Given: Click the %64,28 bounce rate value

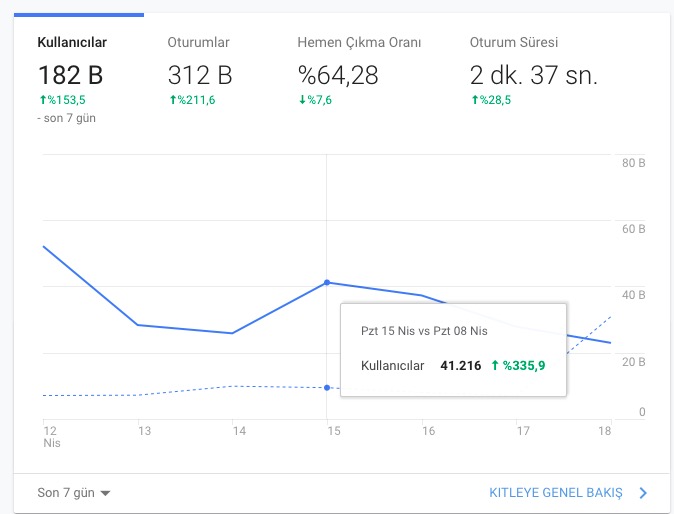Looking at the screenshot, I should 338,75.
